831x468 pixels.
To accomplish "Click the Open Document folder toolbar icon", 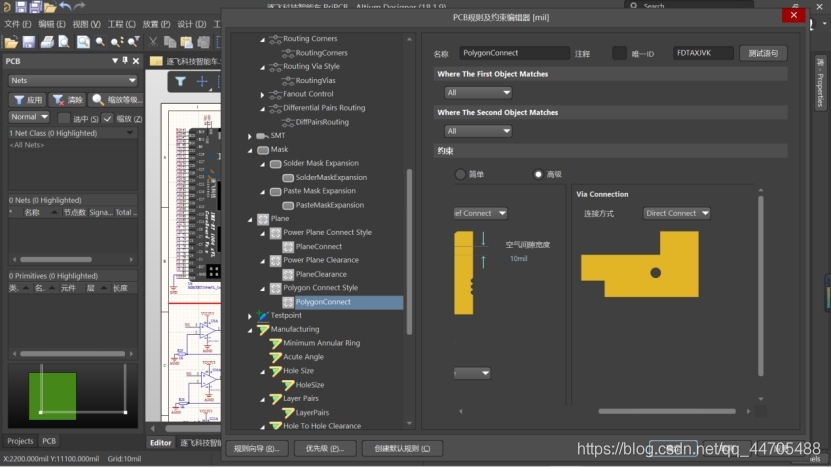I will (11, 42).
